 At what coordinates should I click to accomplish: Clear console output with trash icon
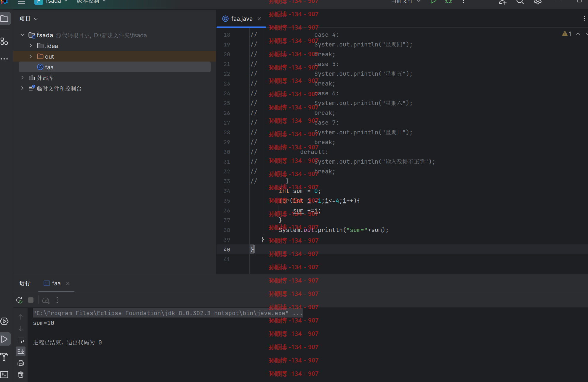[21, 375]
